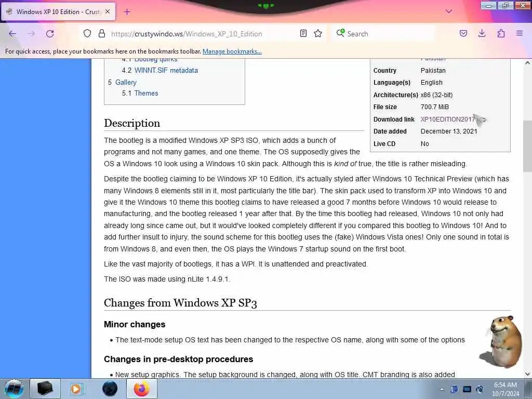Open the black box taskbar app

click(x=45, y=389)
